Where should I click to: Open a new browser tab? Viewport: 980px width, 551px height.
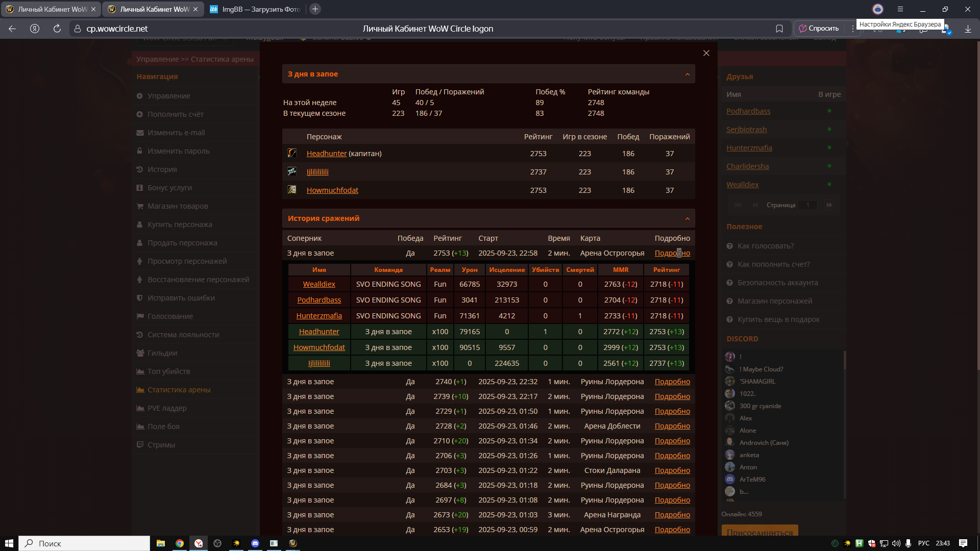point(315,9)
